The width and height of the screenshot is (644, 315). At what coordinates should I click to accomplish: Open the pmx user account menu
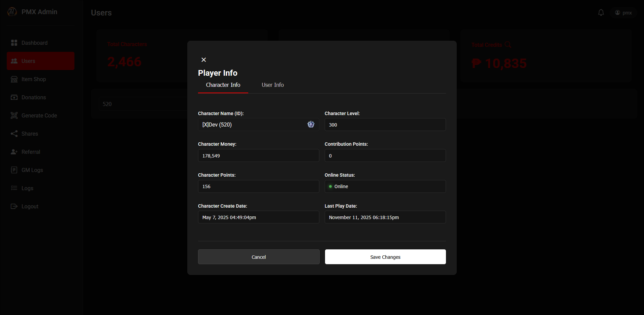click(623, 13)
